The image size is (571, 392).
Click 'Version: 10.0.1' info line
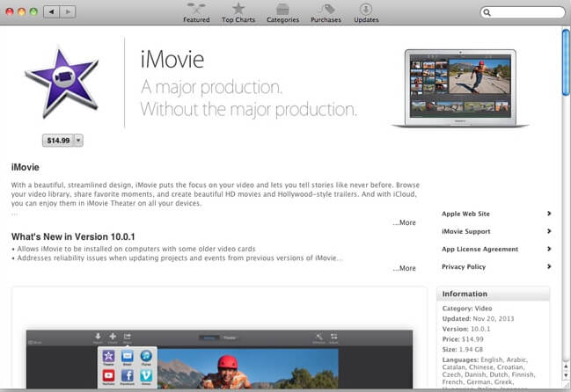point(466,329)
